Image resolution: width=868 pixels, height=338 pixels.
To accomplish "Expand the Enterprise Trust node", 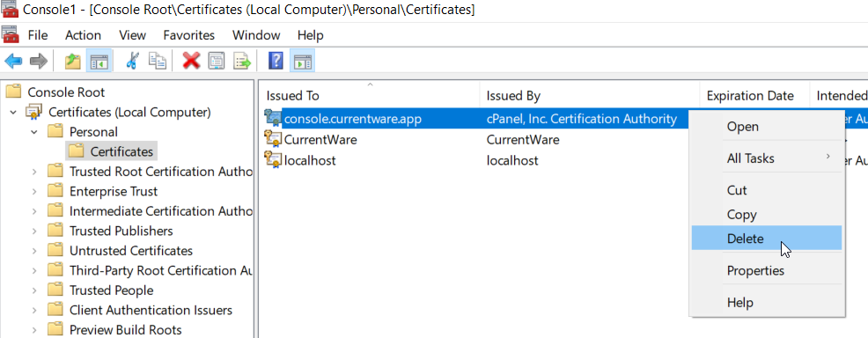I will coord(33,191).
